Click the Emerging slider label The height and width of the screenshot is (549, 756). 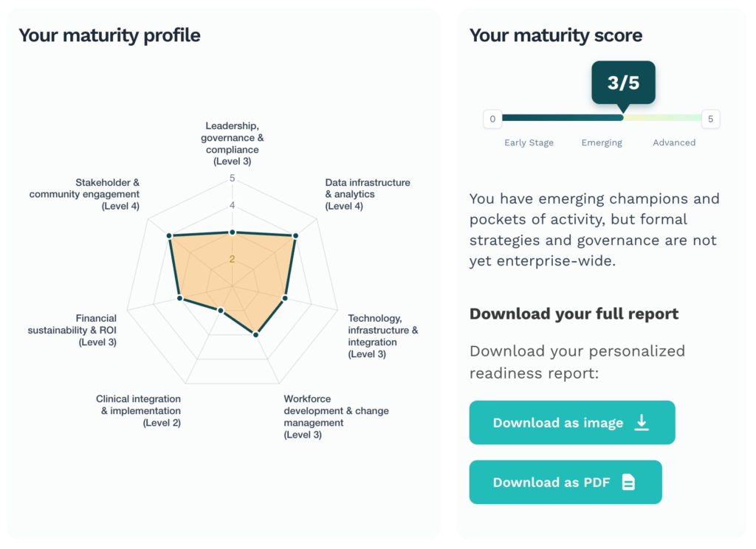coord(602,142)
